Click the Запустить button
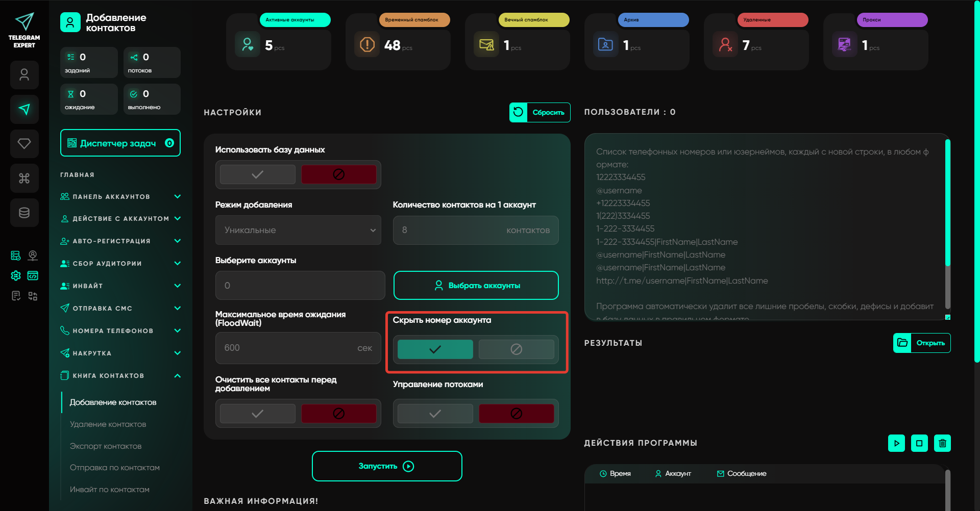Image resolution: width=980 pixels, height=511 pixels. tap(387, 466)
